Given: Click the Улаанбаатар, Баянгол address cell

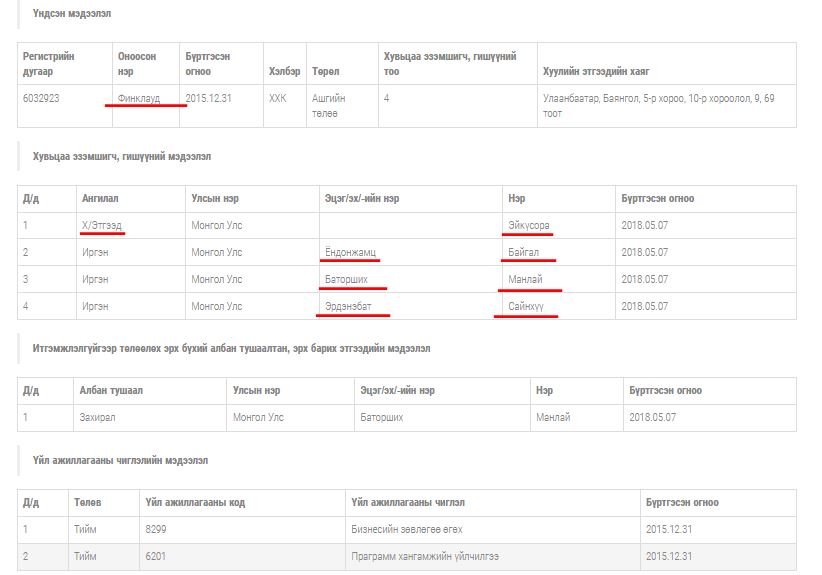Looking at the screenshot, I should tap(658, 105).
